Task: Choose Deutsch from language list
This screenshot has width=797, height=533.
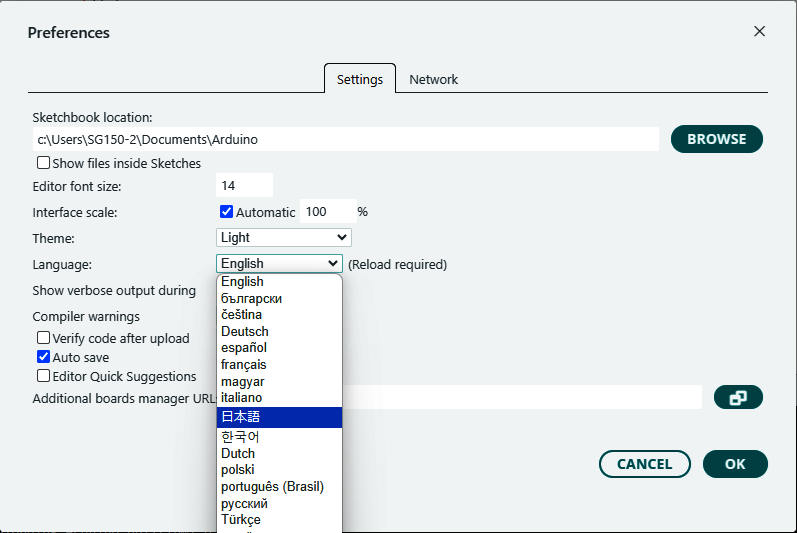Action: click(245, 331)
